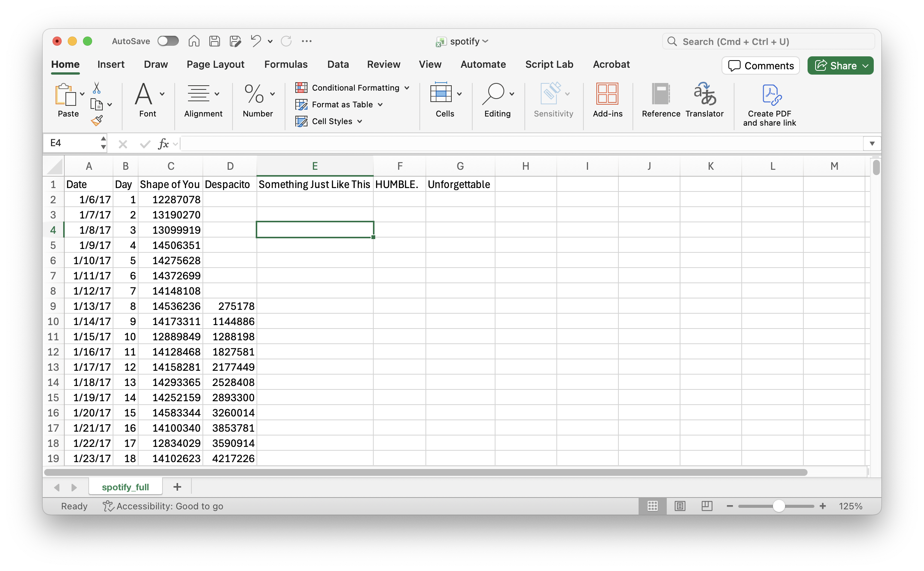Click the Save icon in title bar
Screen dimensions: 924x571
[x=215, y=41]
